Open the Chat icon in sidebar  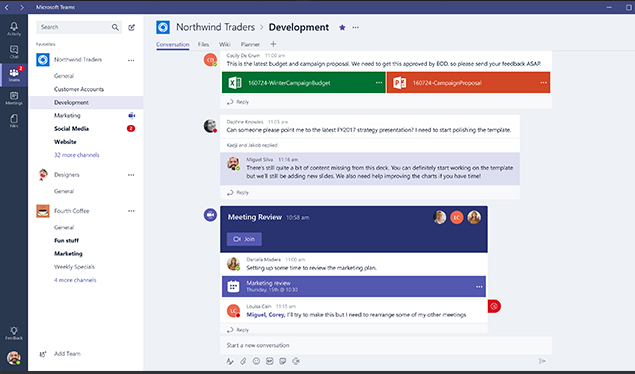pos(14,52)
